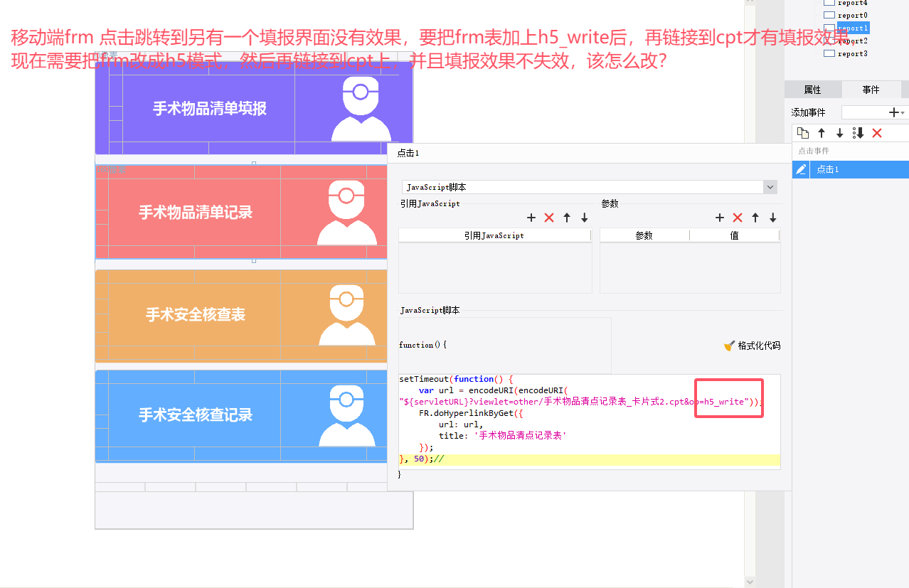Screen dimensions: 909x588
Task: Click the h5_write text in the code
Action: click(x=724, y=402)
